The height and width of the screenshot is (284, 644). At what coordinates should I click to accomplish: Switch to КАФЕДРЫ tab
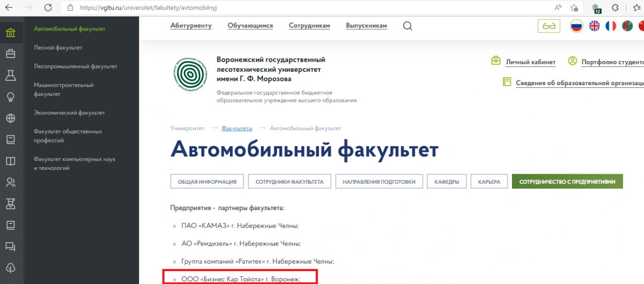447,182
